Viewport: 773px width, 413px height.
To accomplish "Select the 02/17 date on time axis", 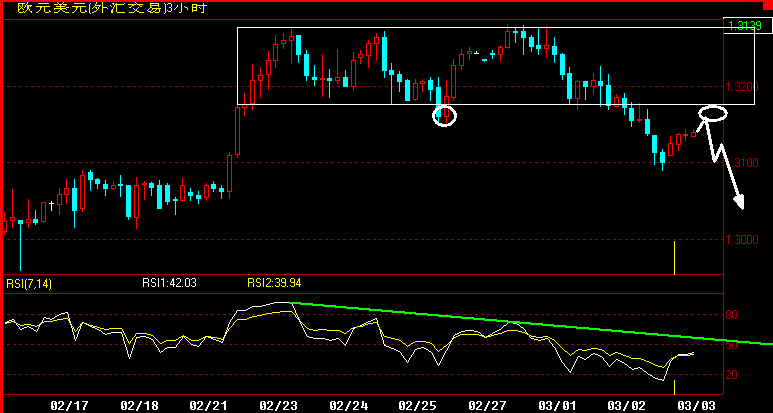I will click(x=70, y=406).
